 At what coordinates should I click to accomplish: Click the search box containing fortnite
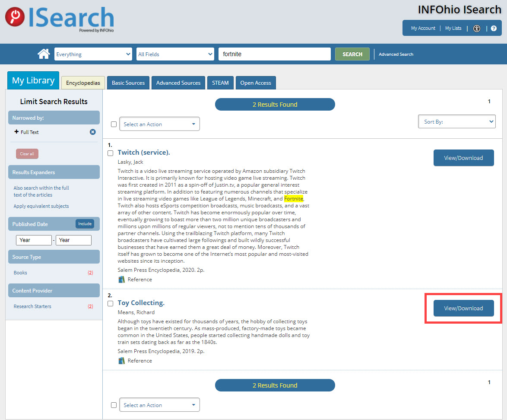pyautogui.click(x=275, y=54)
